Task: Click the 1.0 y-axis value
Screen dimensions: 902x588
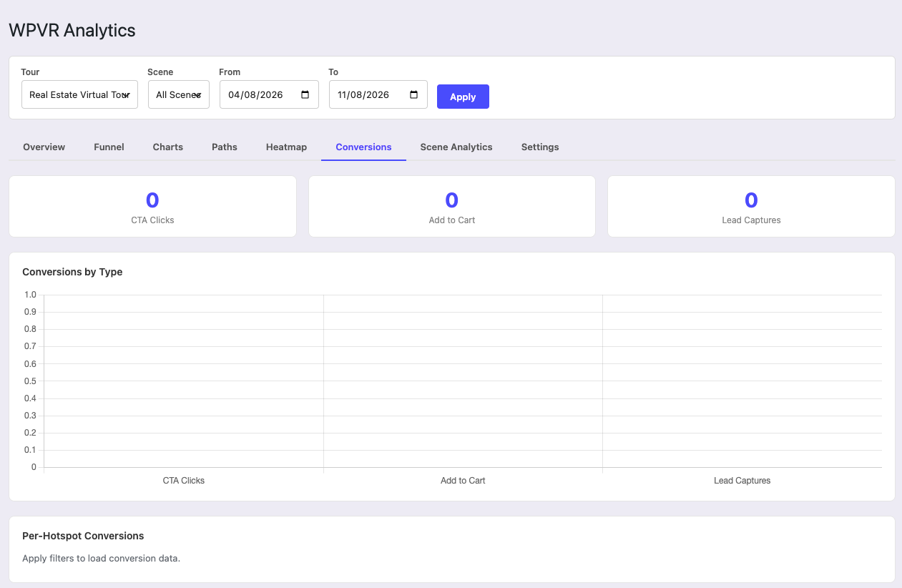Action: click(x=30, y=295)
